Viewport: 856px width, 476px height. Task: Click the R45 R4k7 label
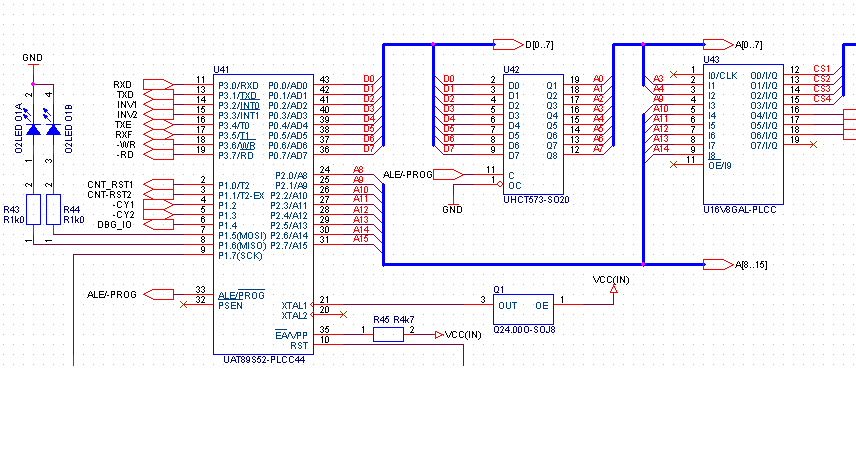394,319
